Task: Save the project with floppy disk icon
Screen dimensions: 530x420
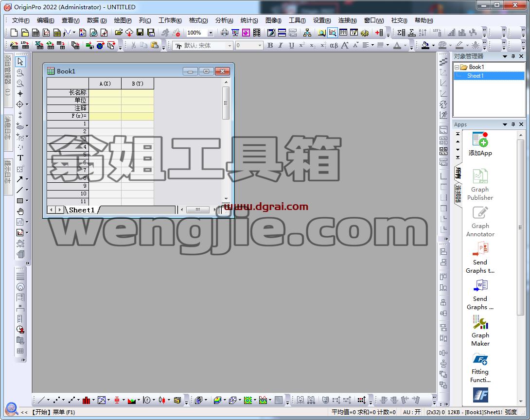Action: [140, 33]
